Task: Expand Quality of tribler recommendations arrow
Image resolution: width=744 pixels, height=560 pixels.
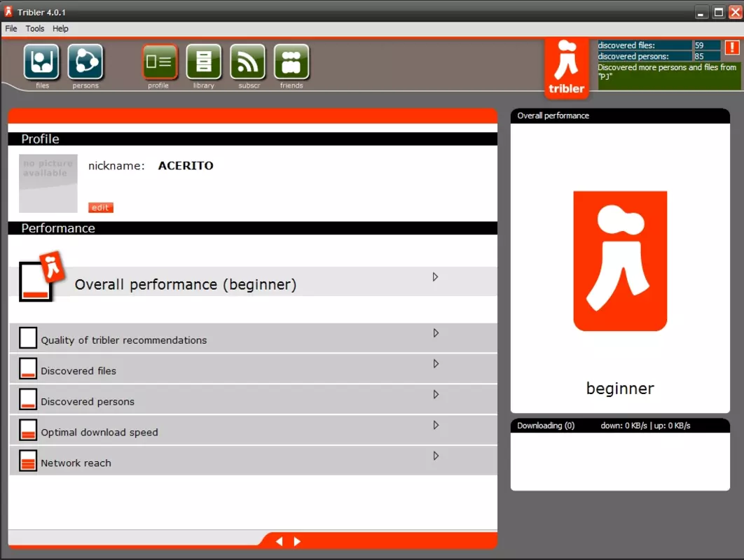Action: coord(436,333)
